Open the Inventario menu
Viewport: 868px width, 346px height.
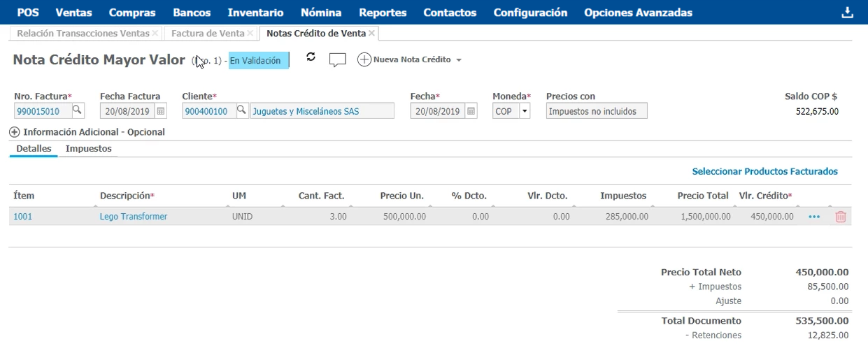(255, 13)
